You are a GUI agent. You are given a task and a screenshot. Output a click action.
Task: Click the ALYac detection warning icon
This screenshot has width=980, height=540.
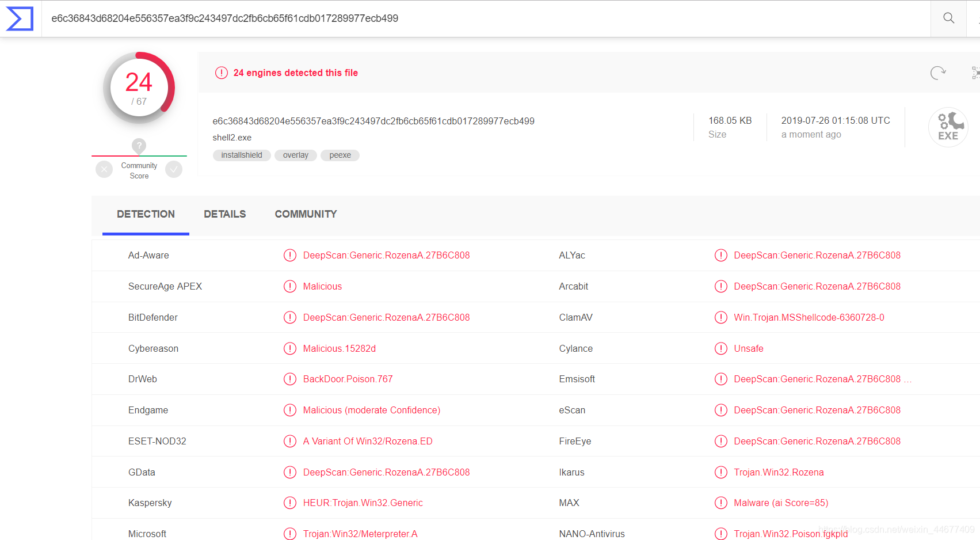(x=721, y=255)
